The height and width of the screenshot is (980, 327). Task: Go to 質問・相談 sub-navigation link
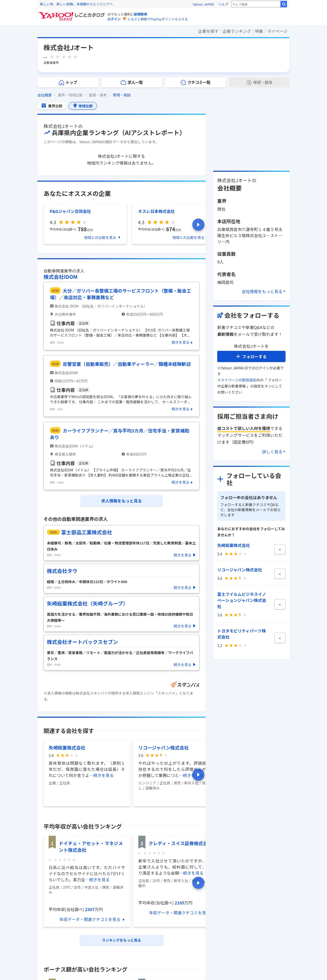pos(121,95)
